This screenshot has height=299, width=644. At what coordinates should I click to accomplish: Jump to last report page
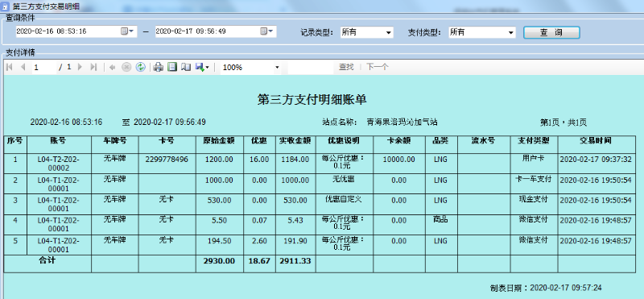(x=93, y=67)
